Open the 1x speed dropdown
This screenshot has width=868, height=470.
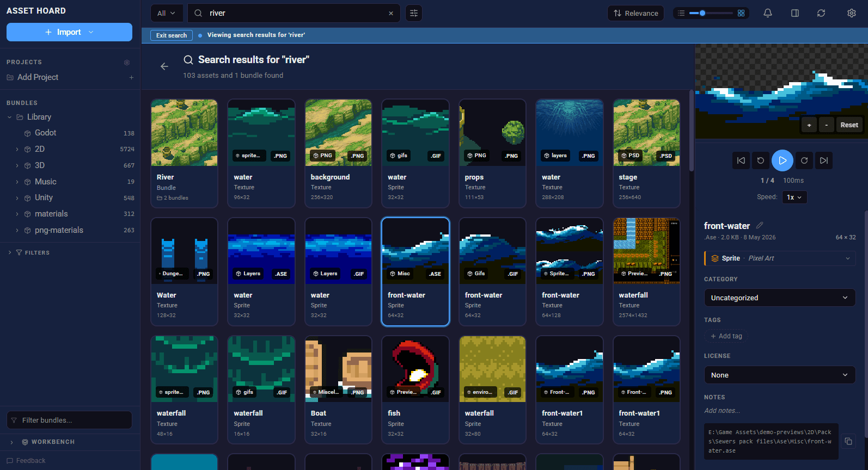[794, 197]
